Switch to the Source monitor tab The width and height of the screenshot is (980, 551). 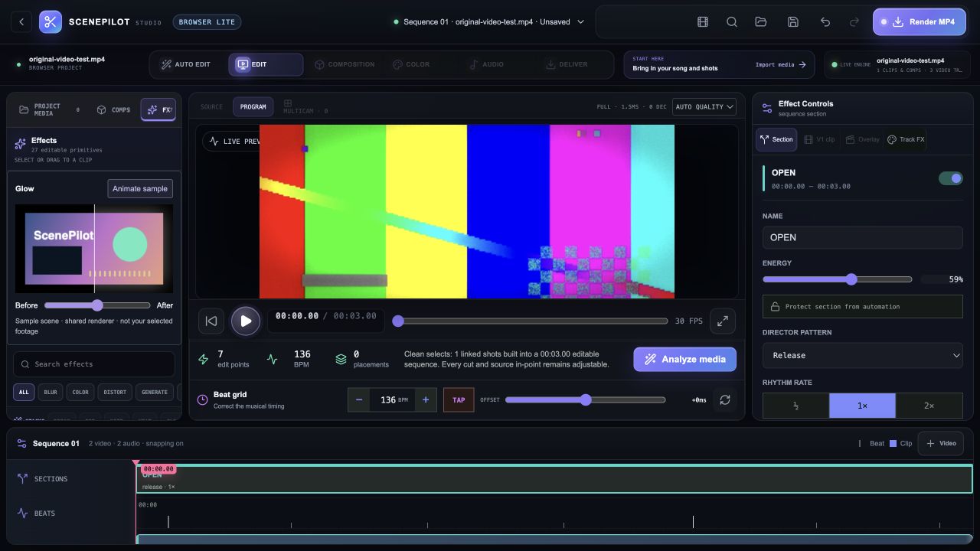(211, 107)
